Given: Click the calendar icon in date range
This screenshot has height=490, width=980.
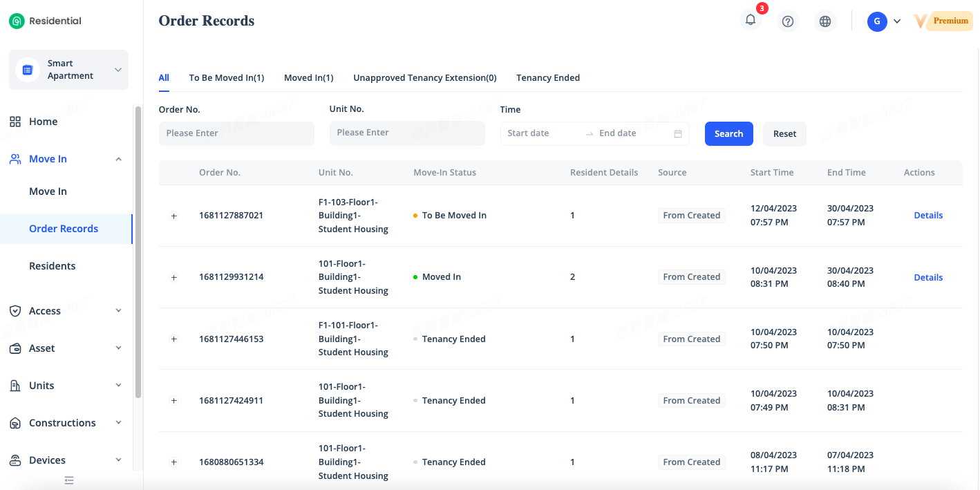Looking at the screenshot, I should click(678, 133).
